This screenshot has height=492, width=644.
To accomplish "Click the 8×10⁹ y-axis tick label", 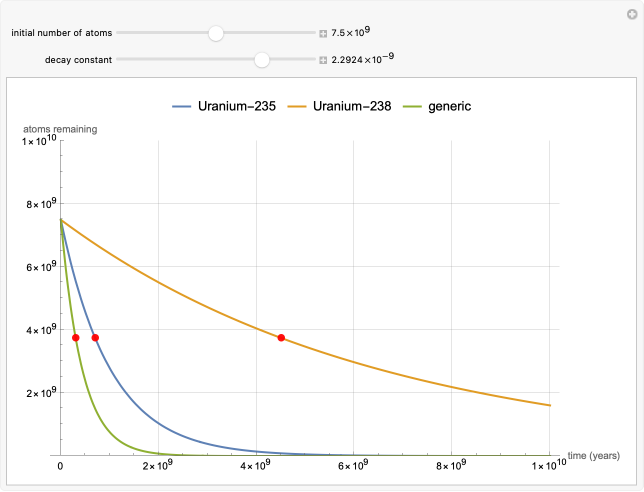I will (x=41, y=203).
